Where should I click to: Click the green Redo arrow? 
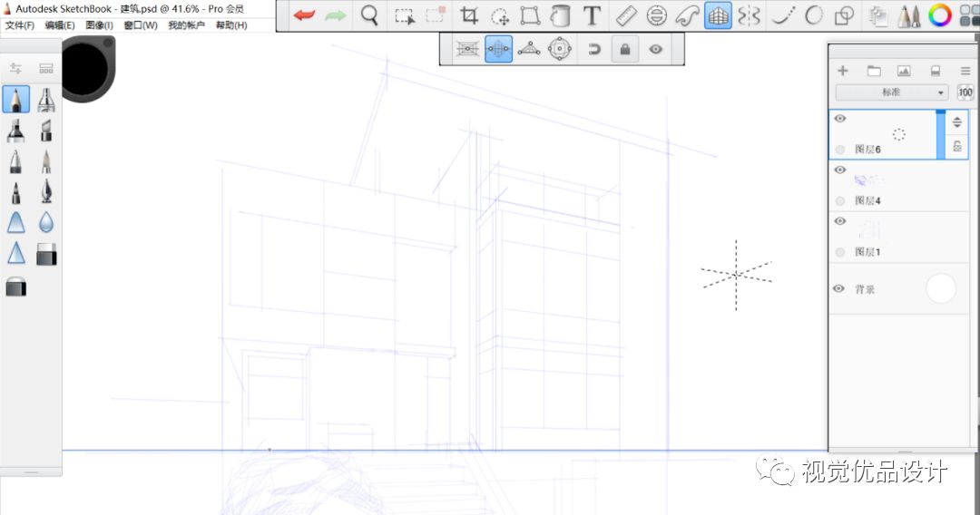click(336, 15)
